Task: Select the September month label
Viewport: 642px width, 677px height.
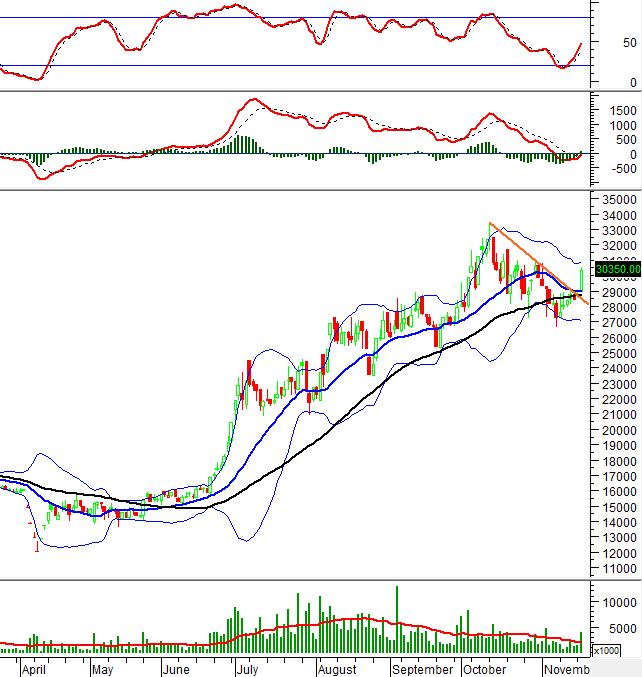Action: coord(422,667)
